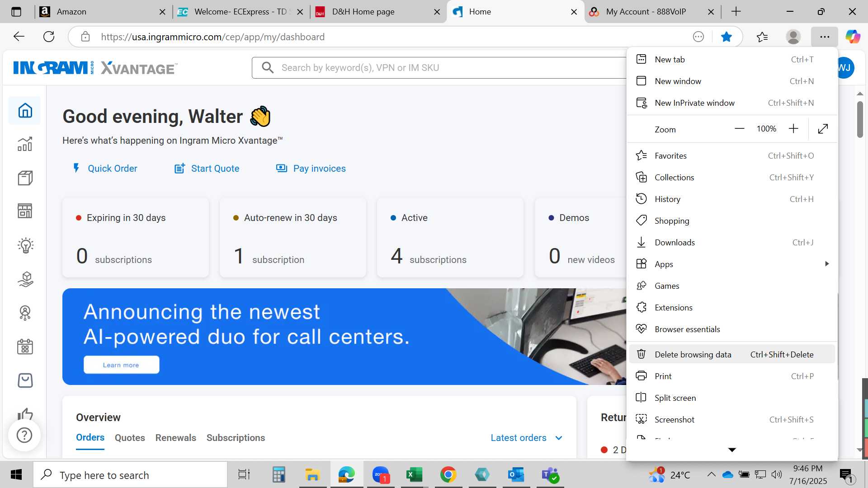
Task: Open Games from the menu
Action: (732, 286)
